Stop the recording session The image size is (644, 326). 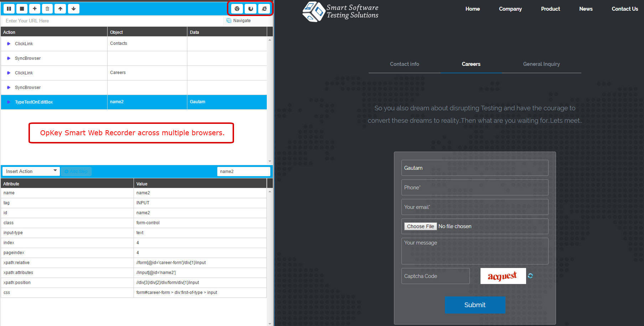(22, 9)
